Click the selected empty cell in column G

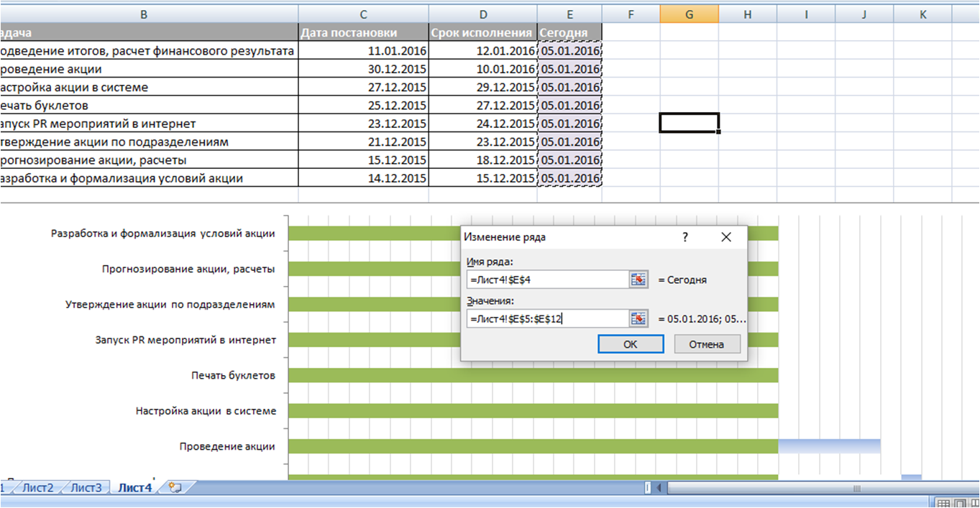pyautogui.click(x=689, y=123)
